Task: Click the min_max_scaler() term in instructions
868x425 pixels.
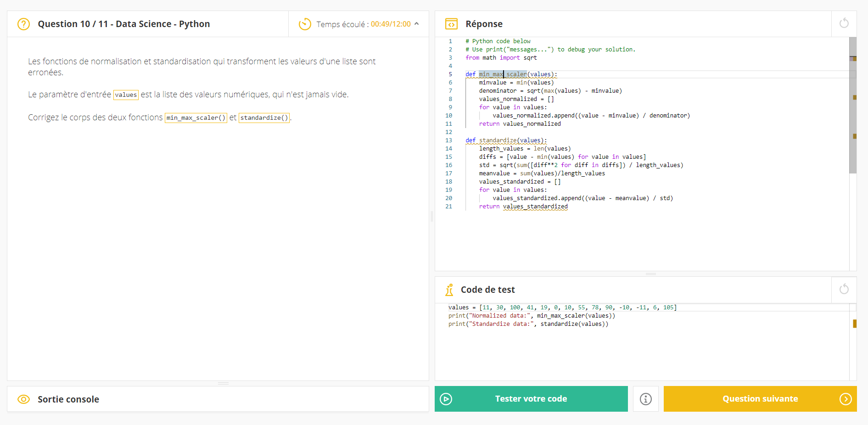Action: (x=196, y=118)
